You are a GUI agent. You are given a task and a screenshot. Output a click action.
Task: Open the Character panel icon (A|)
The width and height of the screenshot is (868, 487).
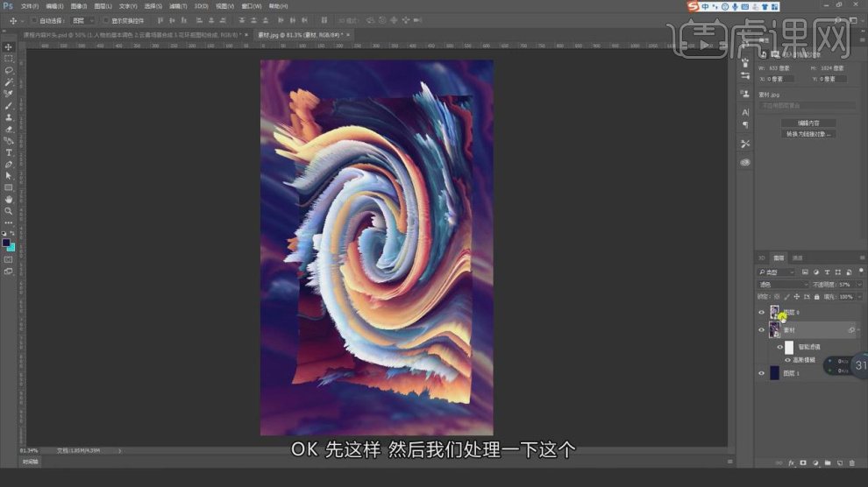tap(745, 112)
